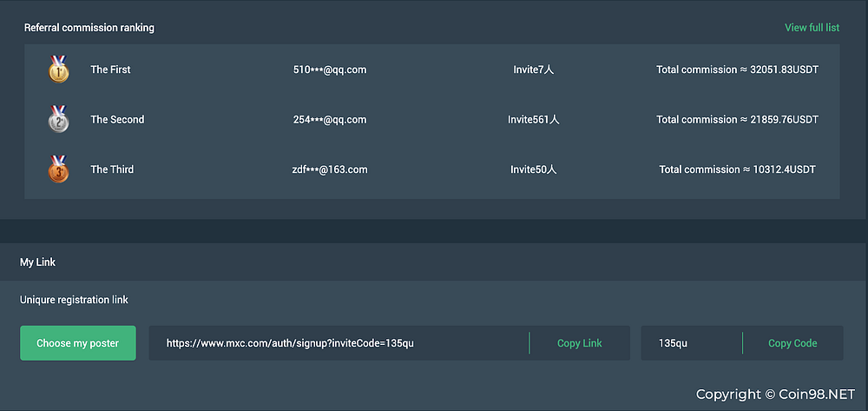Click the silver second-place medal icon
868x411 pixels.
tap(58, 120)
